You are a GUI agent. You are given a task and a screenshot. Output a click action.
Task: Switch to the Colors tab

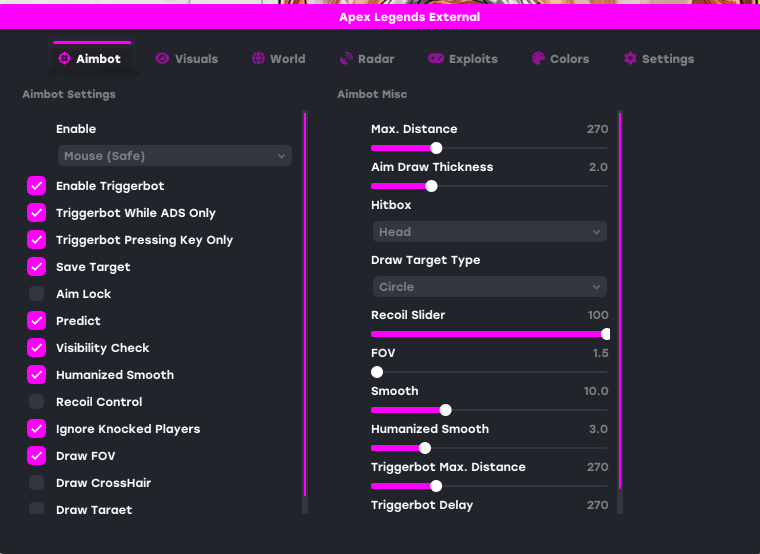click(560, 59)
